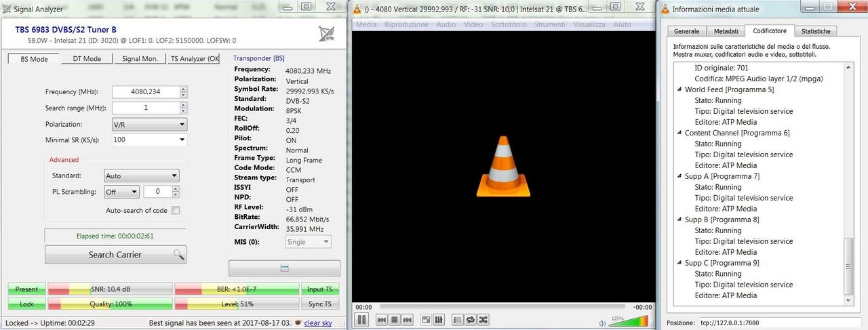Open the PL Scrambling Off dropdown
The width and height of the screenshot is (868, 330).
tap(121, 192)
